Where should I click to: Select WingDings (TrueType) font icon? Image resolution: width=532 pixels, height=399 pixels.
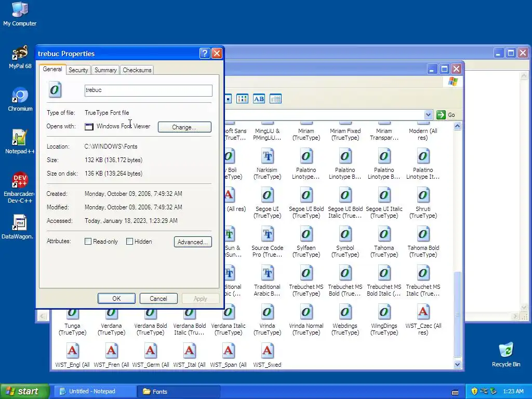pos(384,320)
